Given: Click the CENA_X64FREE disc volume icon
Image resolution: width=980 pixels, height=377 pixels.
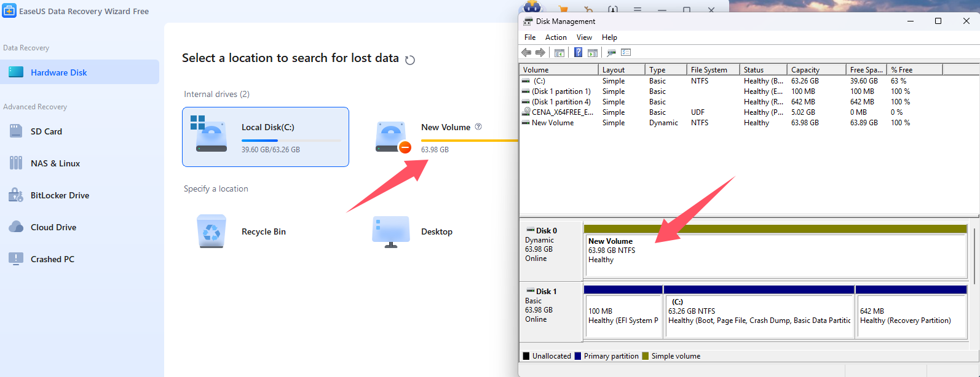Looking at the screenshot, I should tap(526, 112).
